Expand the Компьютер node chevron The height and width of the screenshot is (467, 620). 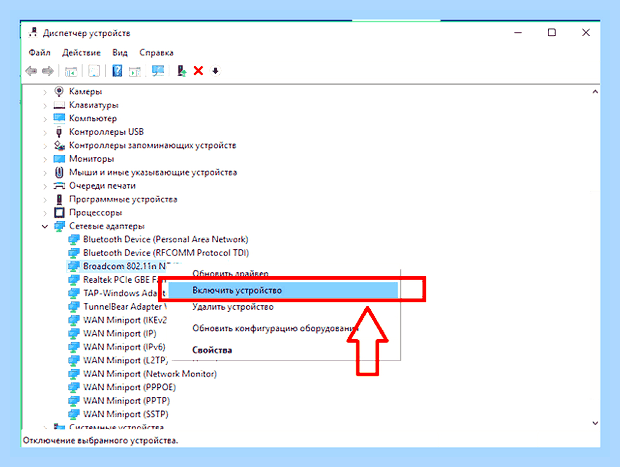[x=45, y=119]
